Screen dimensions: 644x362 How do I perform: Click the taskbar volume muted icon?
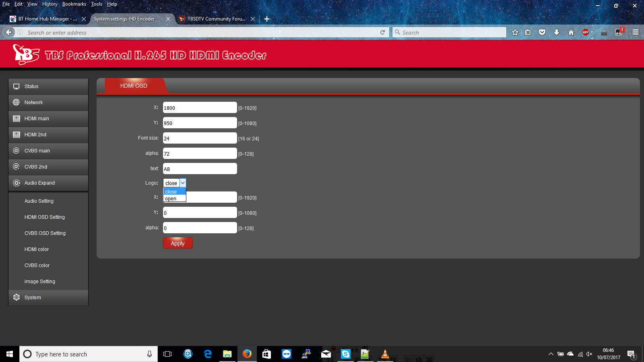coord(589,354)
